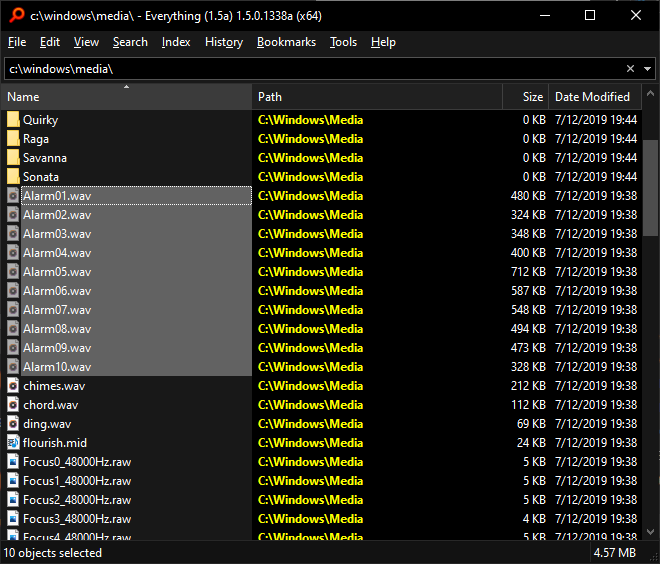Click the scrollbar up arrow
Screen dimensions: 660x564
[x=651, y=93]
